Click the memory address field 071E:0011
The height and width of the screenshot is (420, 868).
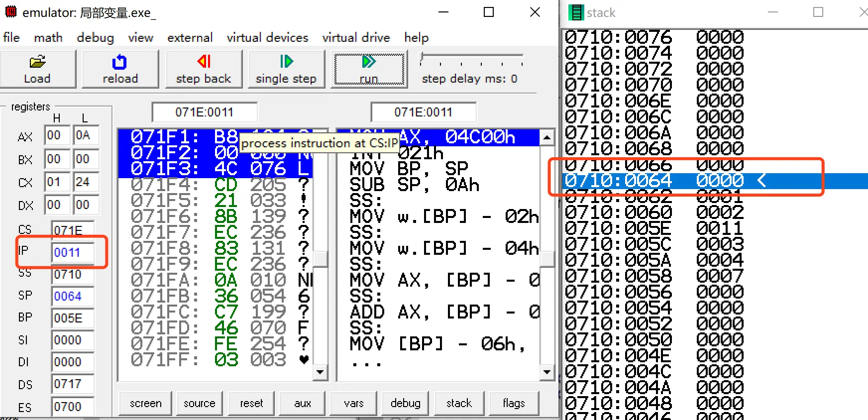tap(205, 112)
